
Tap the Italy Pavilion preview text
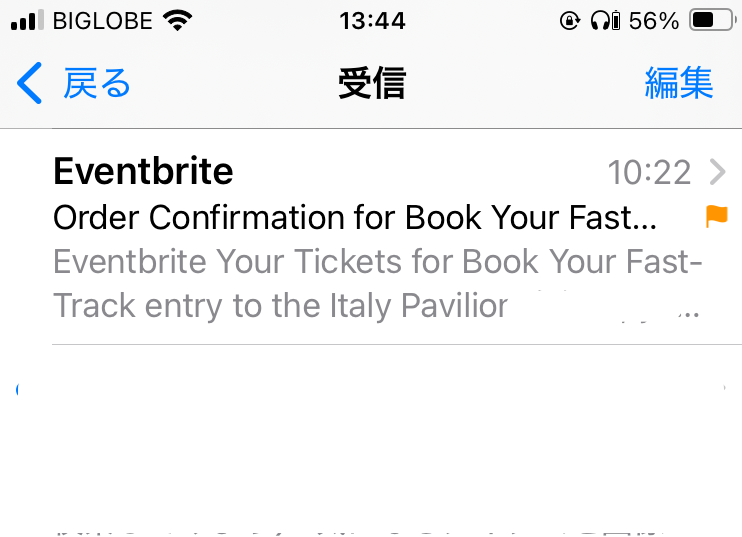point(280,305)
